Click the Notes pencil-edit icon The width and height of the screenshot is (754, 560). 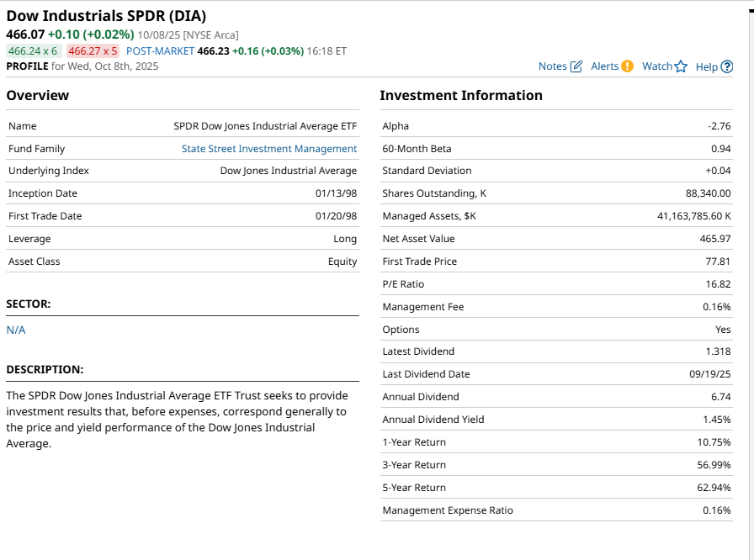click(576, 66)
